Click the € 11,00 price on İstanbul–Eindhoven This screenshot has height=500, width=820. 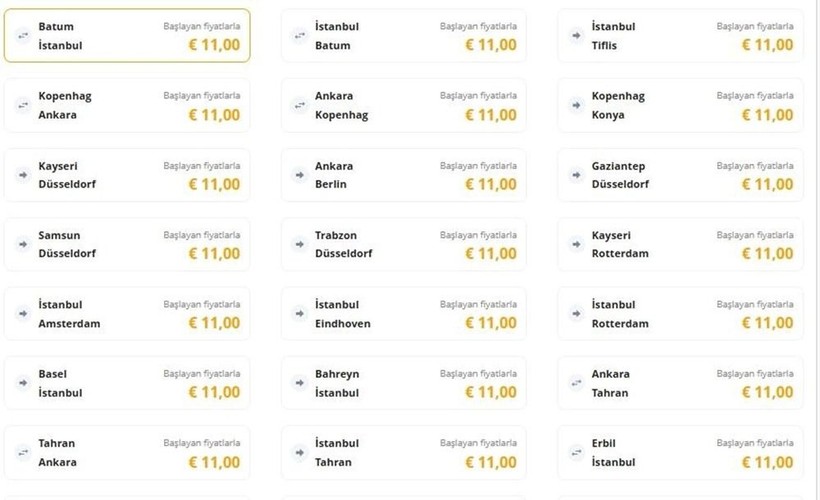[491, 323]
